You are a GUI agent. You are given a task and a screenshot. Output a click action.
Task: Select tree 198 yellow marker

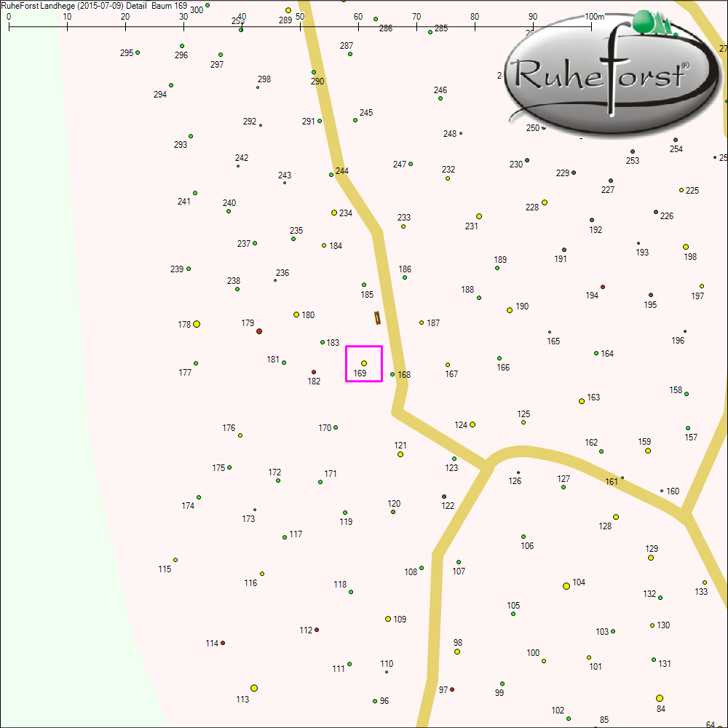686,247
